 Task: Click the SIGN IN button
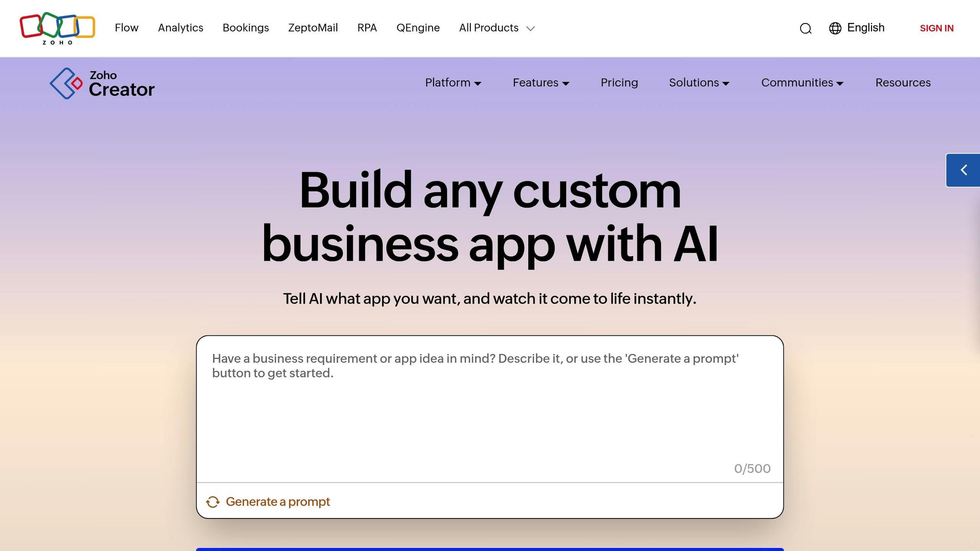click(x=936, y=29)
